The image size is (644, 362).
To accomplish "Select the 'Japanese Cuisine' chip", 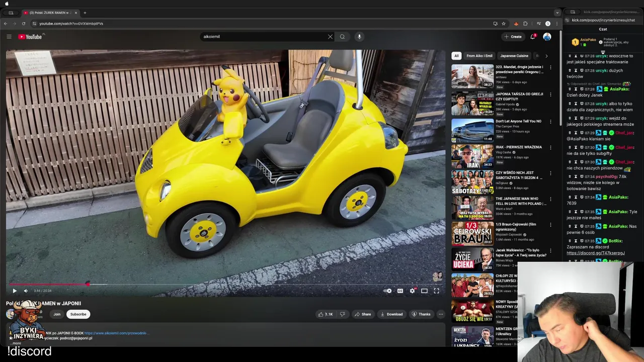I will (514, 56).
